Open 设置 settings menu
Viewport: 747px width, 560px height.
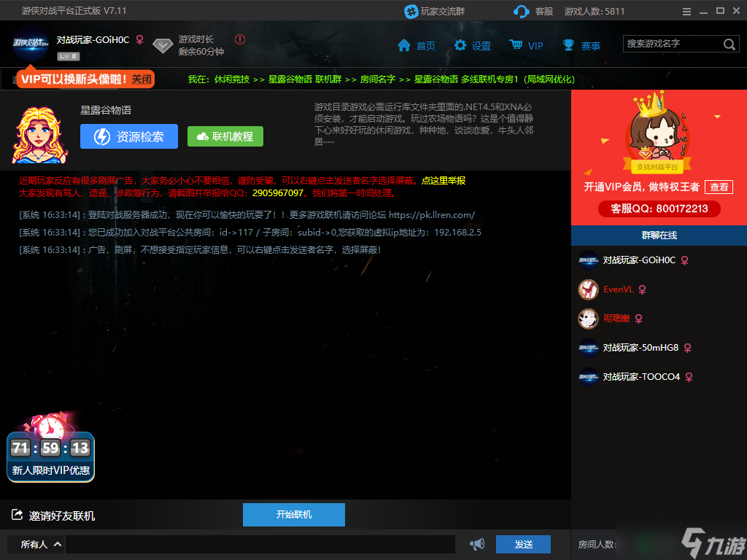[x=472, y=45]
